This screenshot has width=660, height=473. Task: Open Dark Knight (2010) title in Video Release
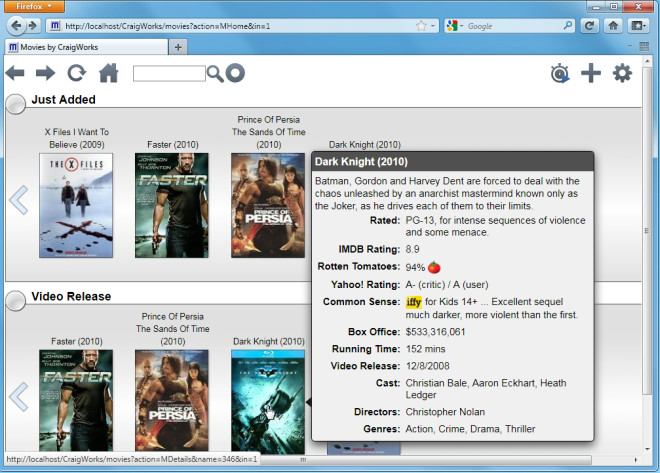(269, 341)
